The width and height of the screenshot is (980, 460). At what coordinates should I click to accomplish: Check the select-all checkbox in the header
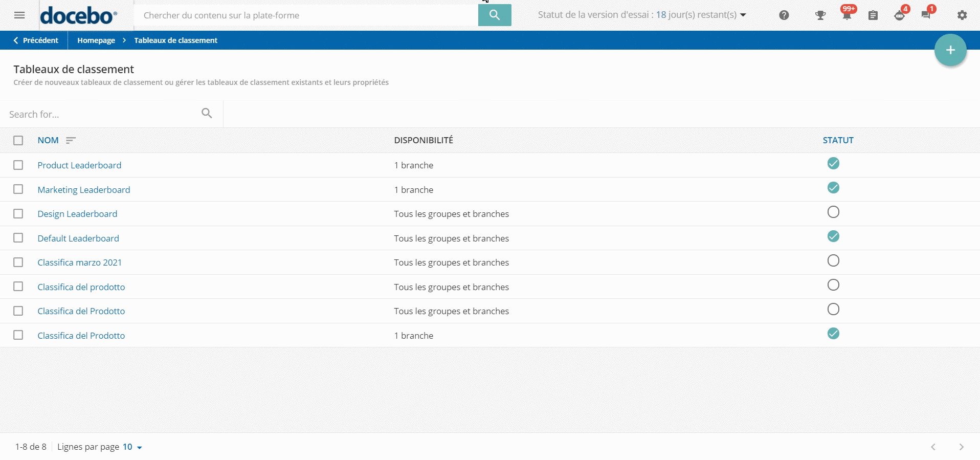click(x=18, y=141)
